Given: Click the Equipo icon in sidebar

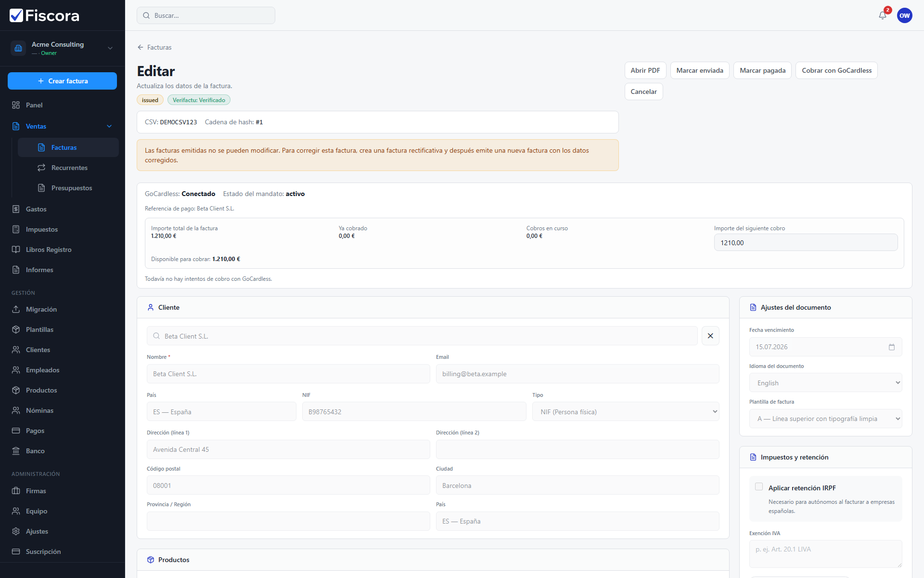Looking at the screenshot, I should 16,511.
